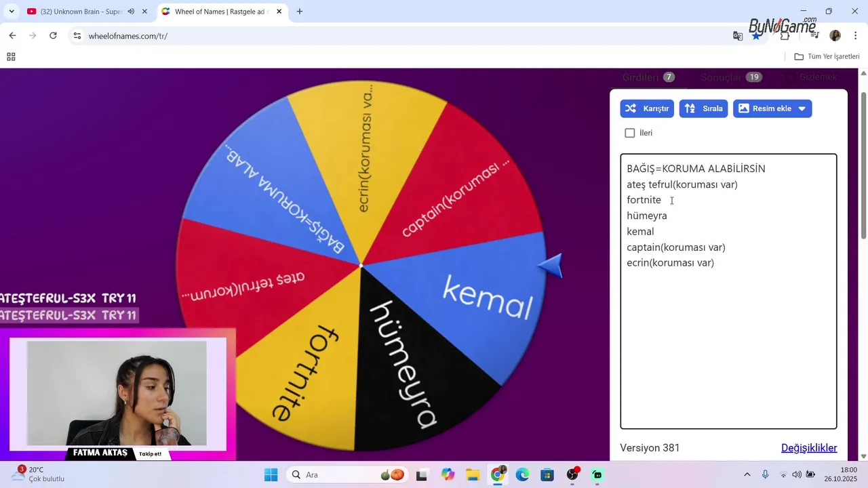Image resolution: width=868 pixels, height=488 pixels.
Task: Open the tab search dropdown arrow
Action: 11,12
